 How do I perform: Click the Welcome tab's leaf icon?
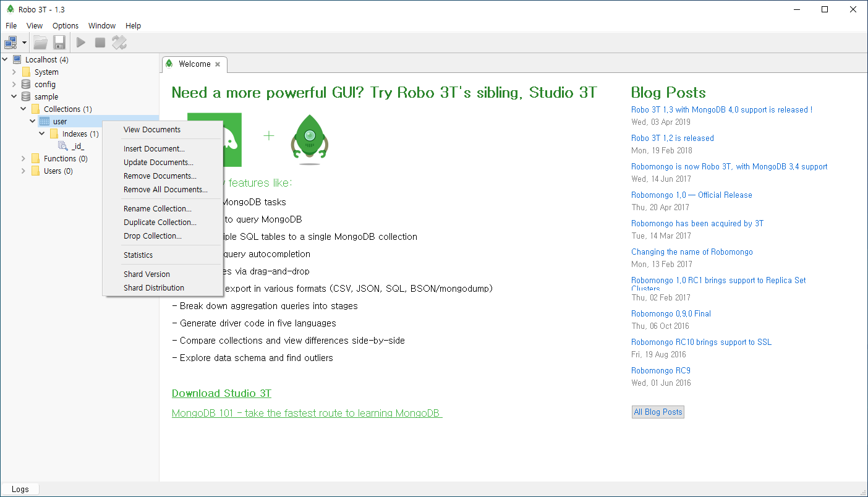(x=169, y=64)
